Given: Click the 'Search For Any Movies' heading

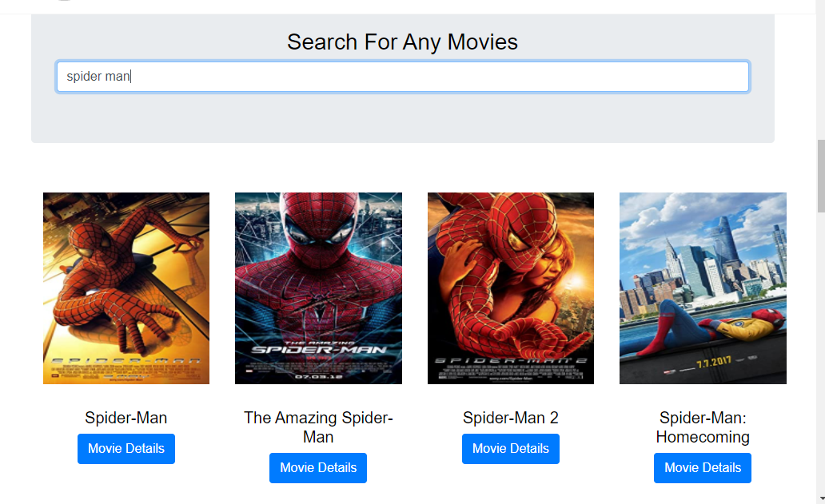Looking at the screenshot, I should (402, 42).
